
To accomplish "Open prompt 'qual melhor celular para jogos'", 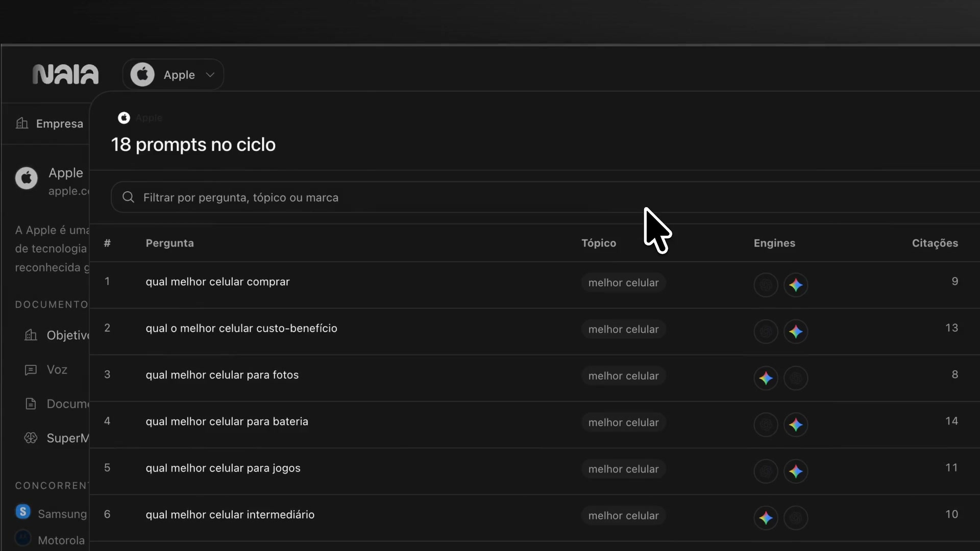I will 223,468.
